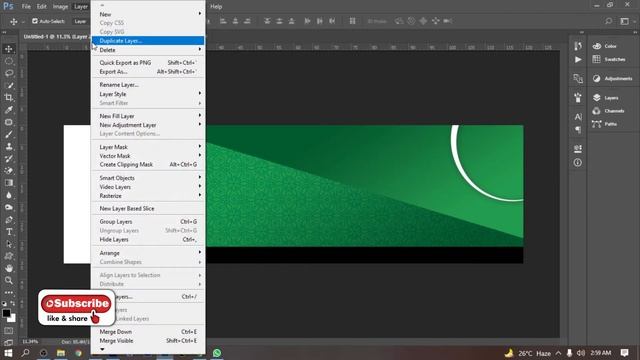Choose Quick Export as PNG
This screenshot has width=640, height=360.
pyautogui.click(x=148, y=62)
